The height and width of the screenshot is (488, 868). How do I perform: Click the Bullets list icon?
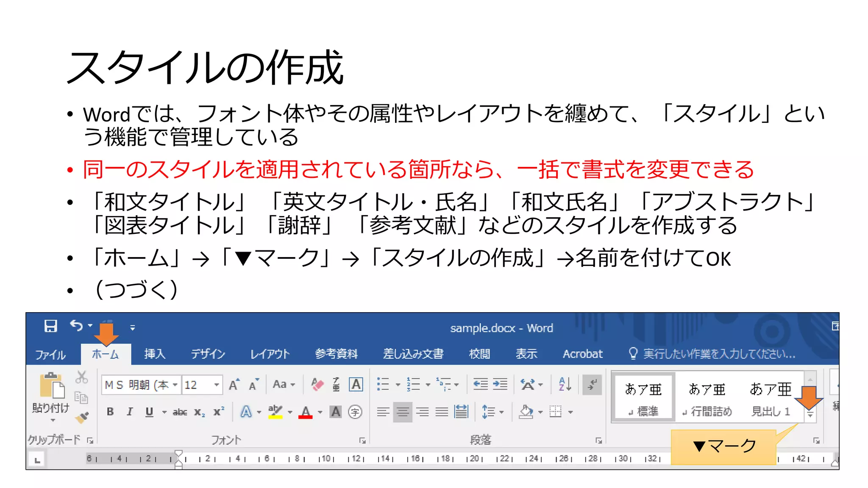(383, 385)
